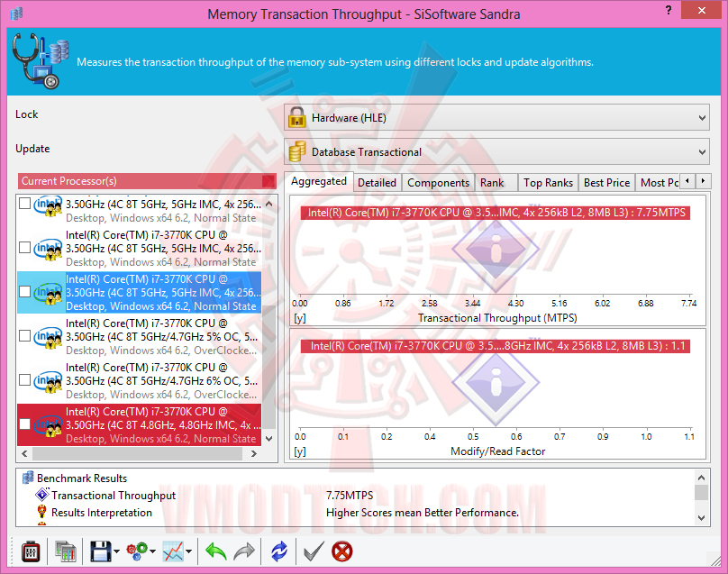The width and height of the screenshot is (728, 574).
Task: Click results panel scrollbar up arrow
Action: (x=702, y=478)
